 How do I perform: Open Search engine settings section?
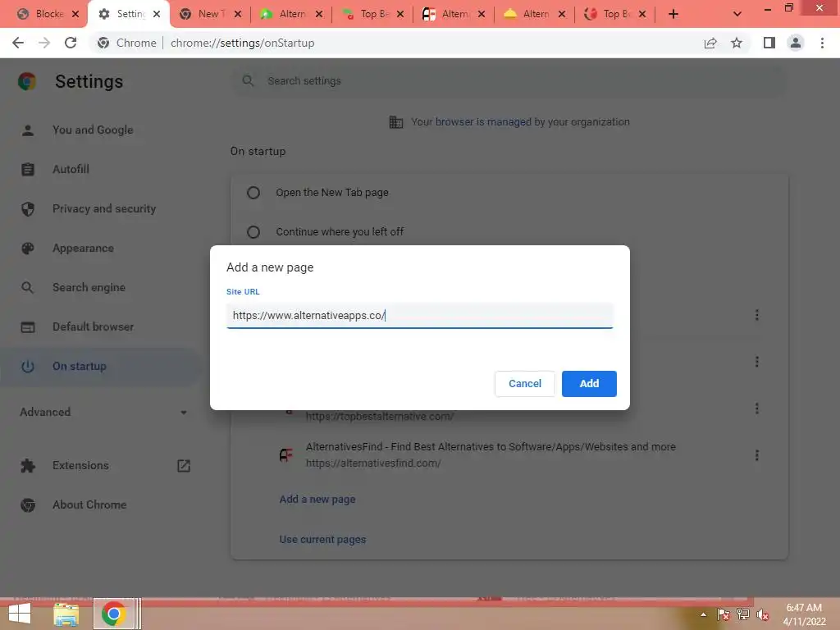pyautogui.click(x=89, y=288)
